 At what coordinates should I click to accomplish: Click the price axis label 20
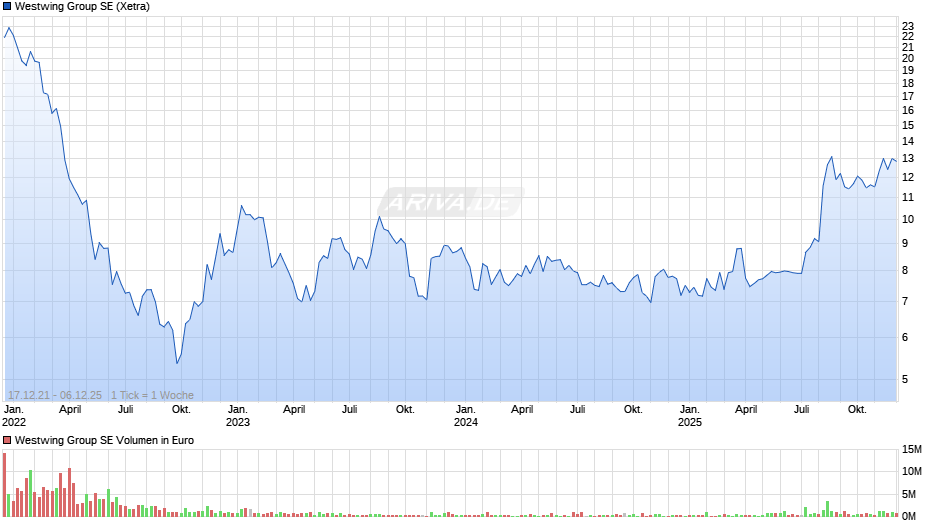908,58
